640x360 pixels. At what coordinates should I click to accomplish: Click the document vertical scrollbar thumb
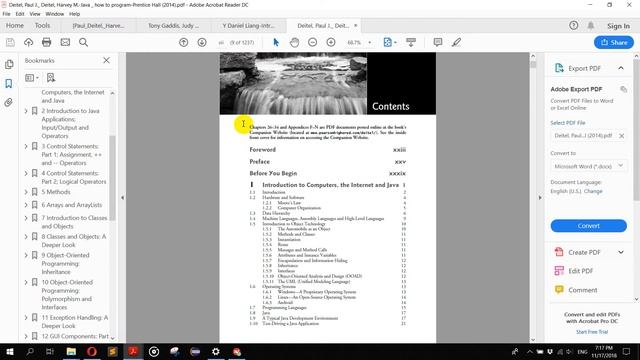click(x=533, y=64)
